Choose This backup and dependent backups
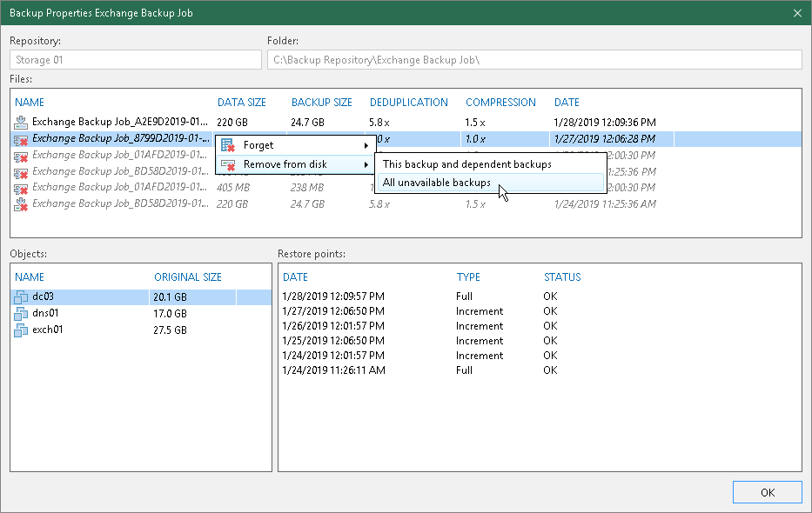 (466, 163)
